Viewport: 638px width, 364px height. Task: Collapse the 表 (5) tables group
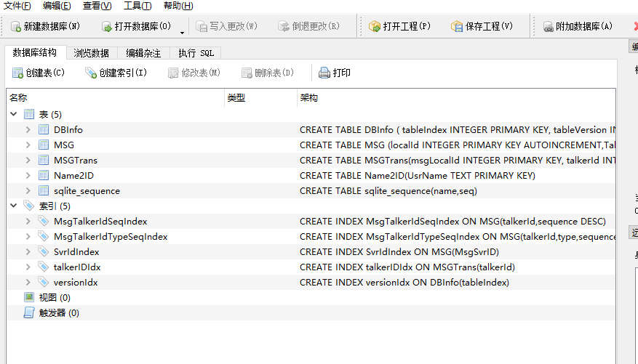pos(13,114)
